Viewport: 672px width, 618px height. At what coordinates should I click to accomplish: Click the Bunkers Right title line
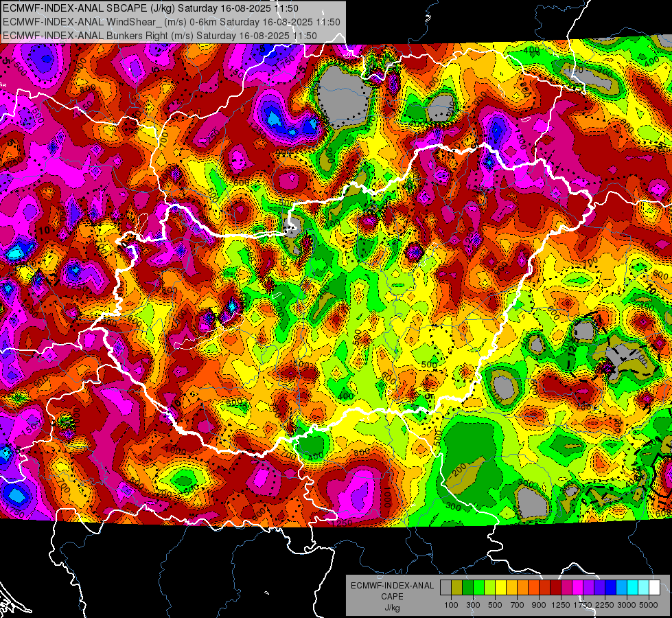pyautogui.click(x=160, y=36)
